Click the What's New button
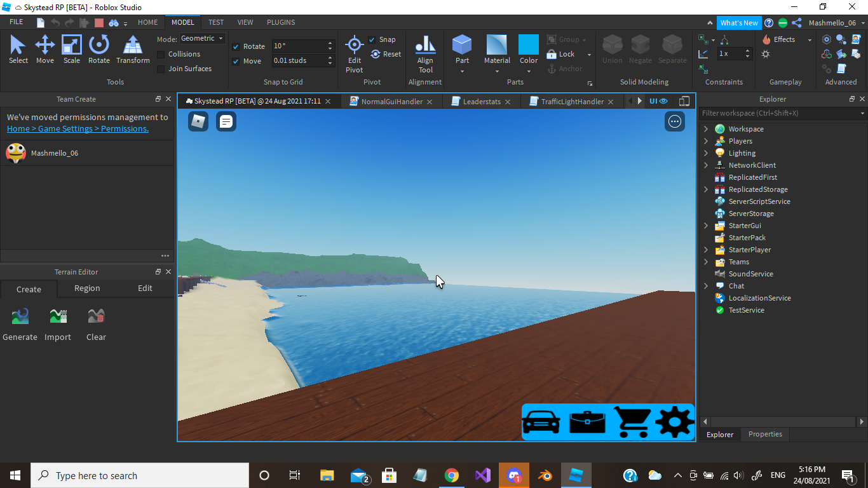 tap(738, 23)
